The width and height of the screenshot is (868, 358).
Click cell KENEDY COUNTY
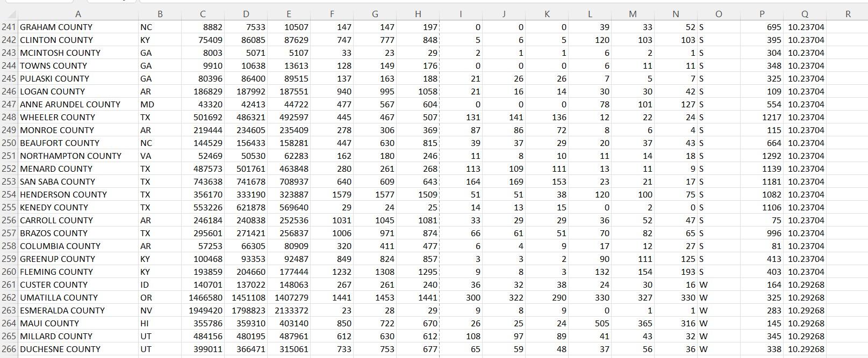click(78, 207)
